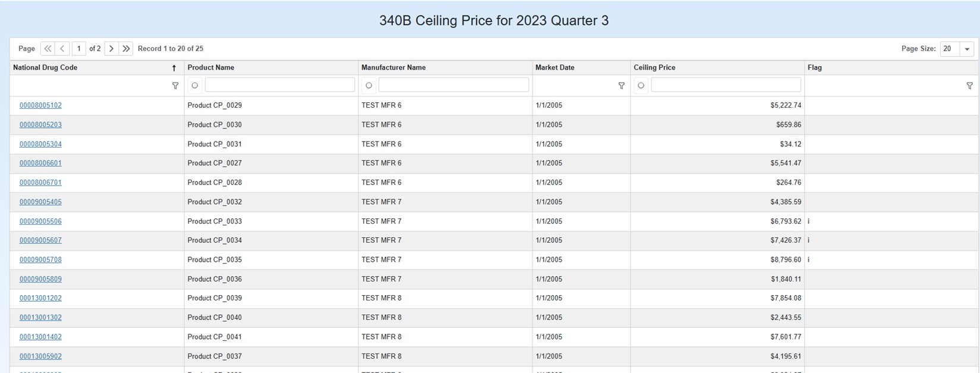Open Ceiling Price filter operator circle
Viewport: 980px width, 373px height.
641,86
